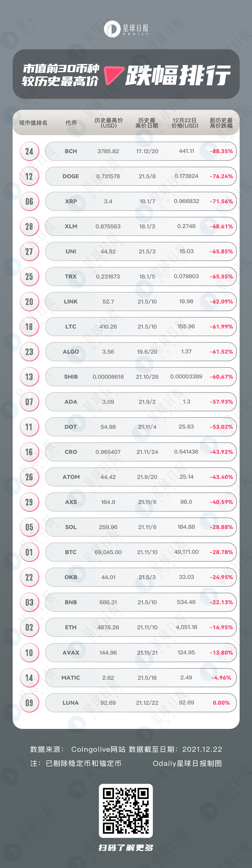
Task: Click the 69,045.00 all-time high for BTC
Action: coord(108,552)
